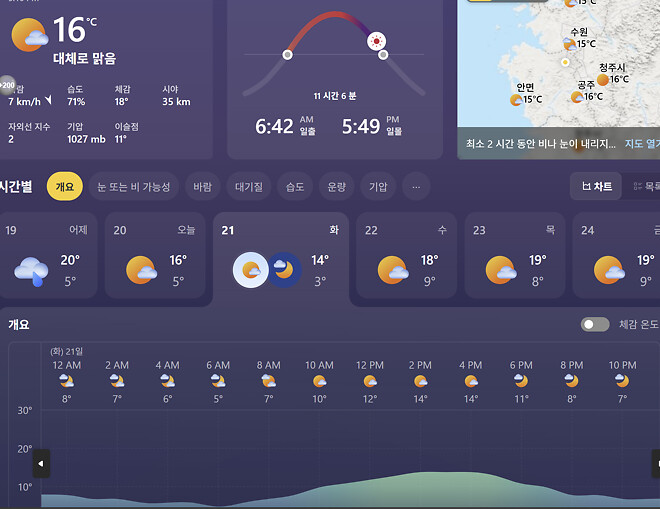This screenshot has width=660, height=509.
Task: Click the 청주시 16°C map marker
Action: click(x=613, y=74)
